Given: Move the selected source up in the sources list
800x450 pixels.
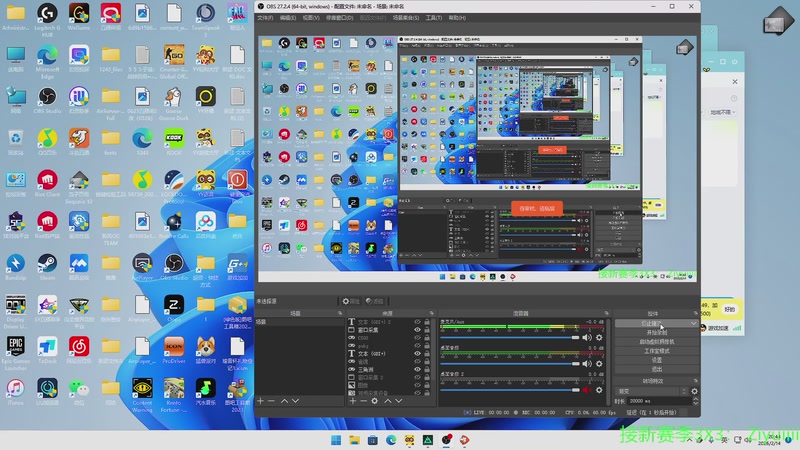Looking at the screenshot, I should [x=388, y=401].
